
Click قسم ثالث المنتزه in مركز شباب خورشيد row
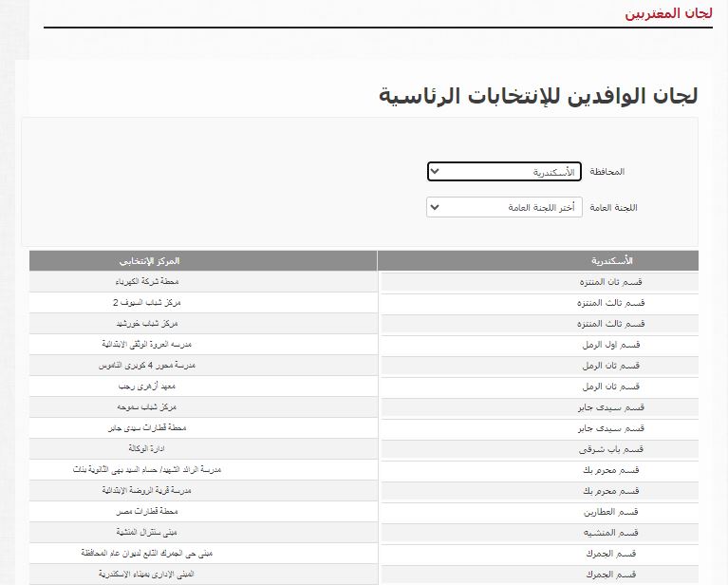539,324
